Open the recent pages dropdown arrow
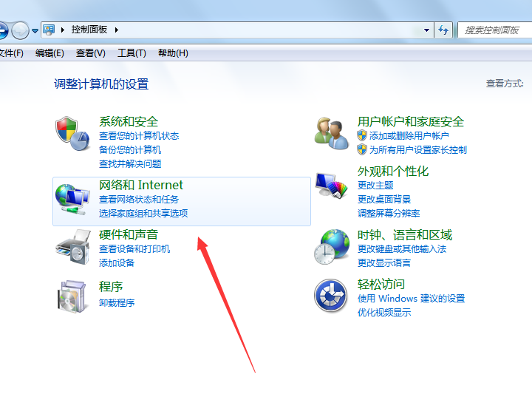Image resolution: width=532 pixels, height=400 pixels. tap(35, 31)
